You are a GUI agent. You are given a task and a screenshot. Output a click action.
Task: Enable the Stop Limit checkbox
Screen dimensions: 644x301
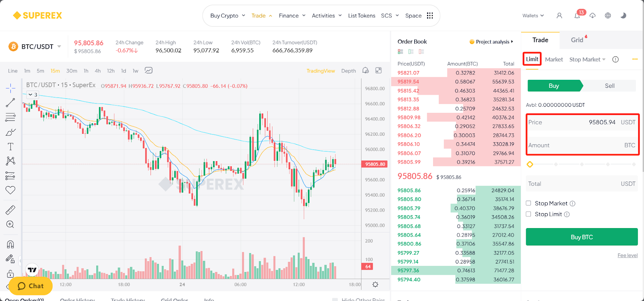pos(528,214)
